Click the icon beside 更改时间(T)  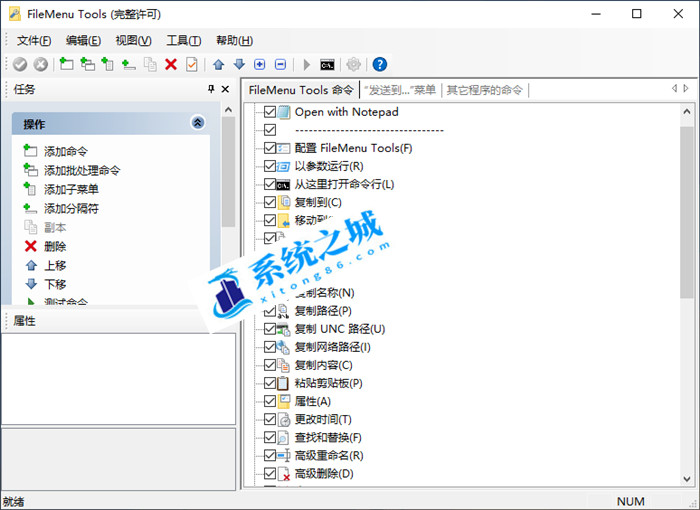pyautogui.click(x=284, y=419)
